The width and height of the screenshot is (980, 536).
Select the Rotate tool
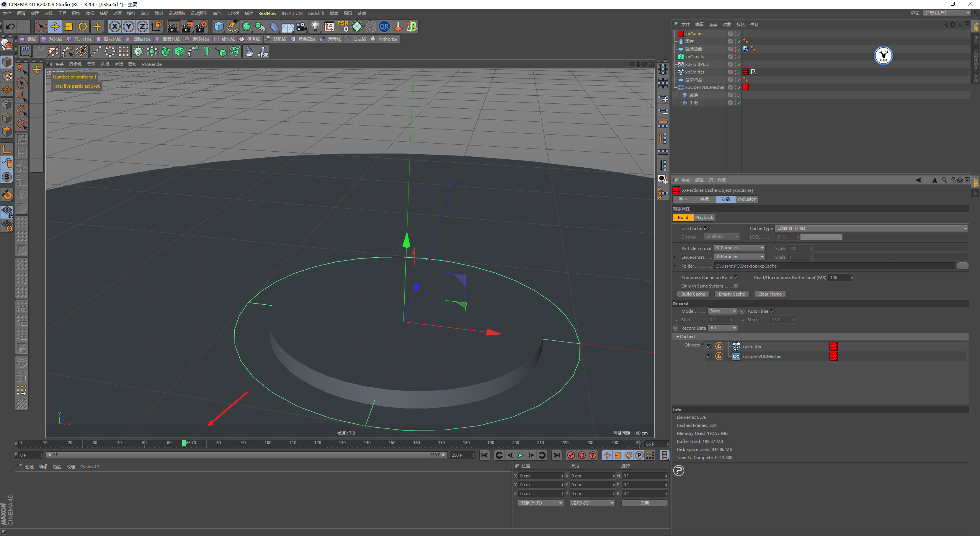pyautogui.click(x=83, y=26)
